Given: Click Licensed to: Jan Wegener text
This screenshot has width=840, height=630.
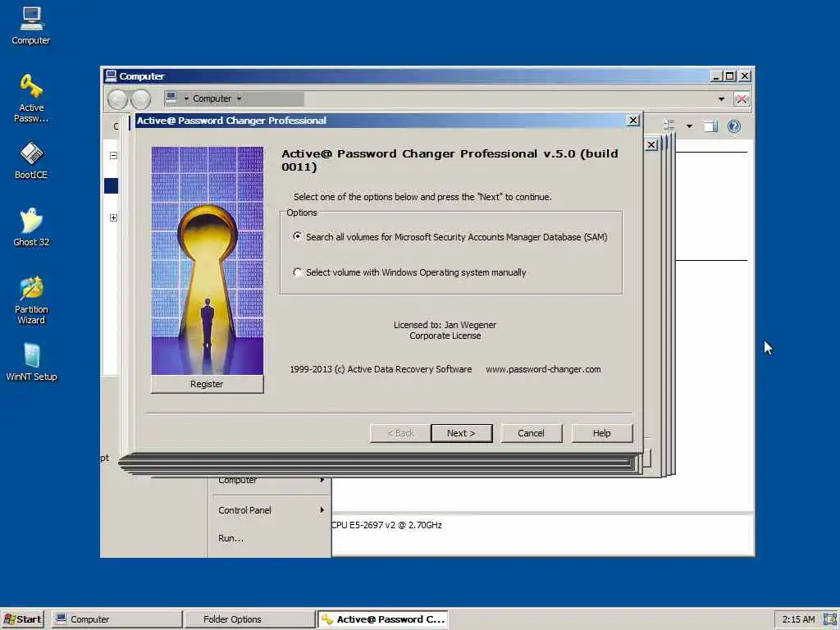Looking at the screenshot, I should coord(445,325).
